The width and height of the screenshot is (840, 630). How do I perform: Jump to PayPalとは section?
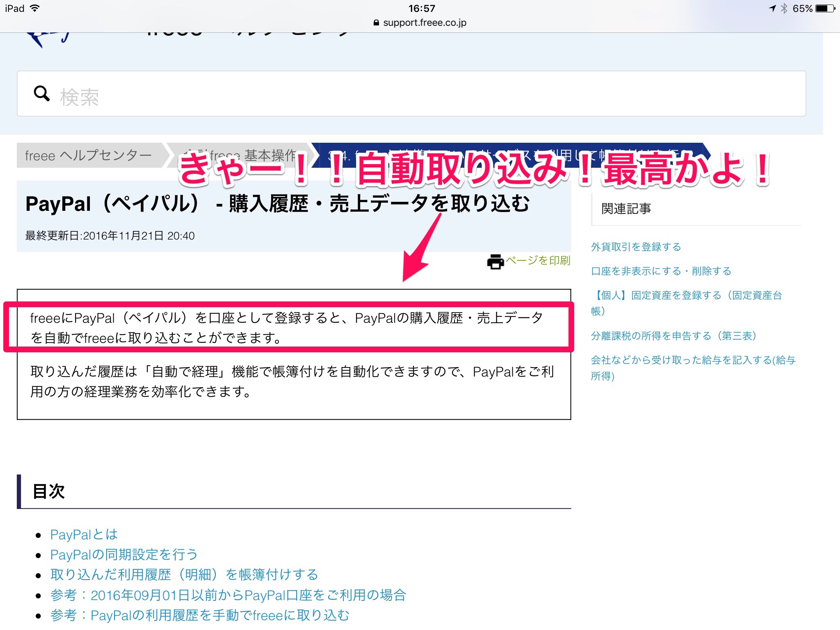84,534
